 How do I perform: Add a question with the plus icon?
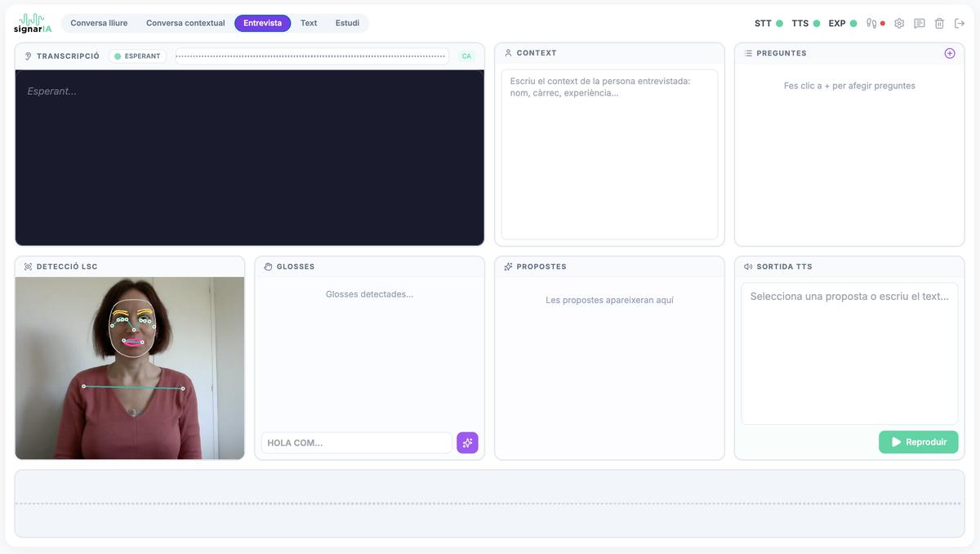[x=949, y=53]
